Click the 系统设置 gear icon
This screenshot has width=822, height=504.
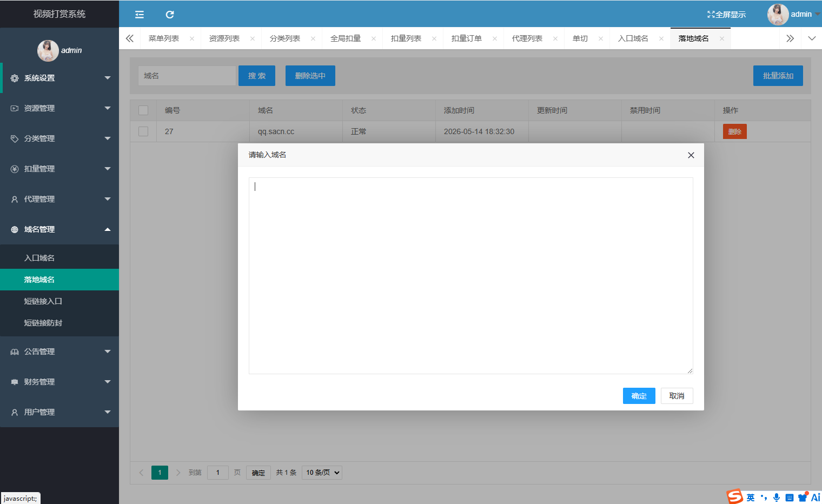coord(15,78)
